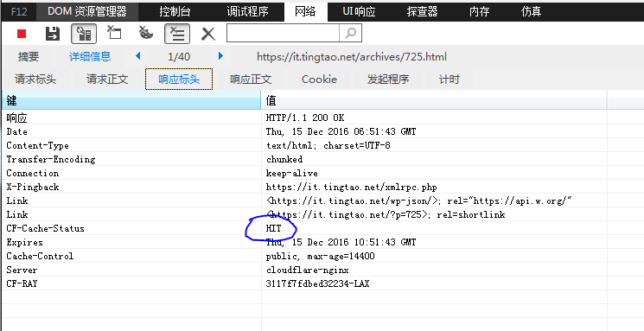Select wp-json Link header value
644x331 pixels.
(419, 201)
